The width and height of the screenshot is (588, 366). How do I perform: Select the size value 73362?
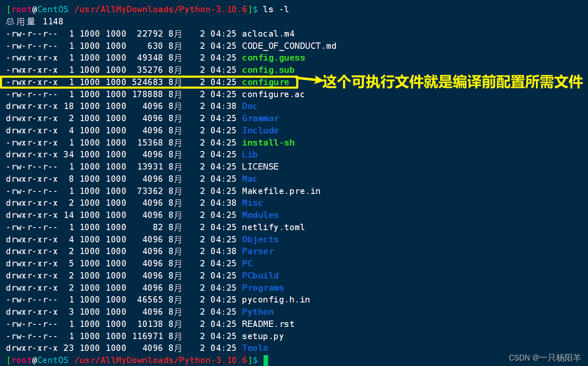point(150,191)
